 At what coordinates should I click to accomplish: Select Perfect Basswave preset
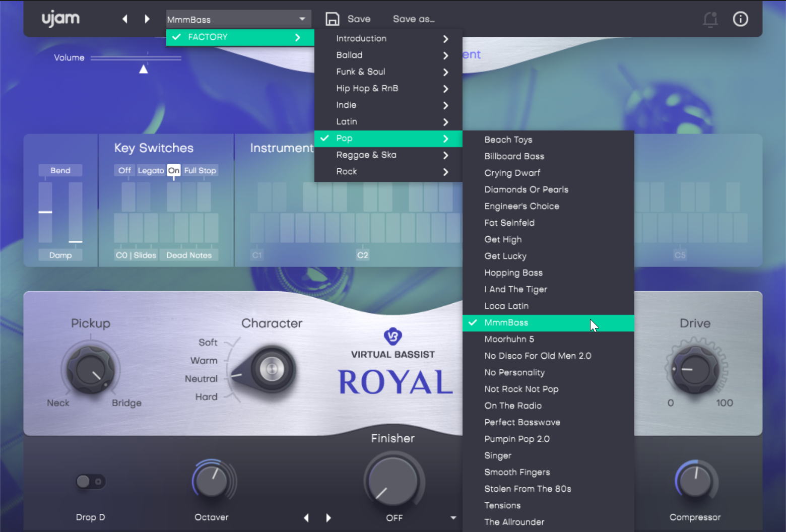pyautogui.click(x=548, y=423)
